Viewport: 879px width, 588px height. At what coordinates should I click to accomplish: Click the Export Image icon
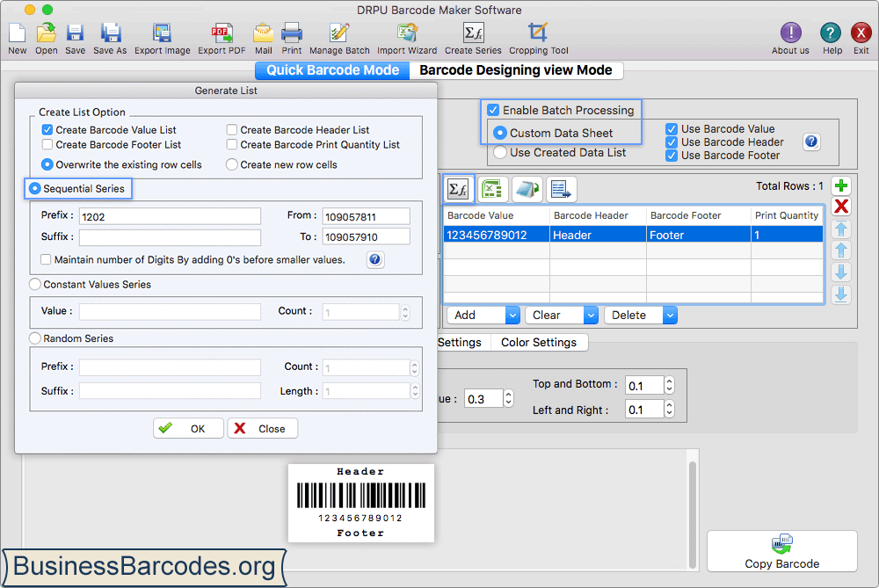click(162, 35)
